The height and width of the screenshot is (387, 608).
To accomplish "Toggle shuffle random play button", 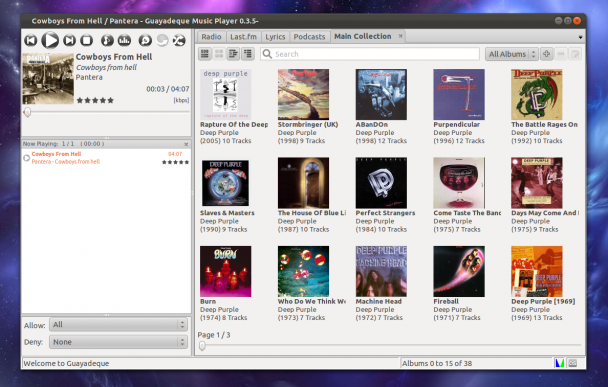I will click(179, 40).
